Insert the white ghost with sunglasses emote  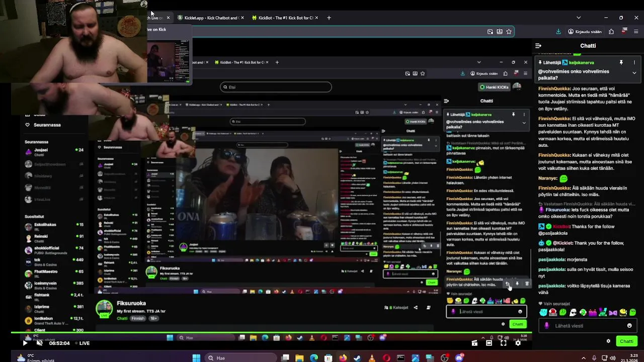[x=573, y=312]
